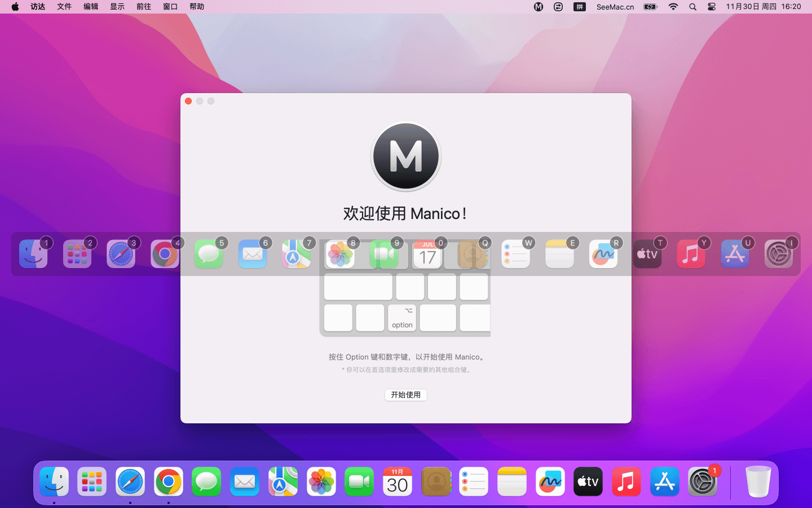This screenshot has height=508, width=812.
Task: Open the 访达 menu
Action: pyautogui.click(x=38, y=7)
